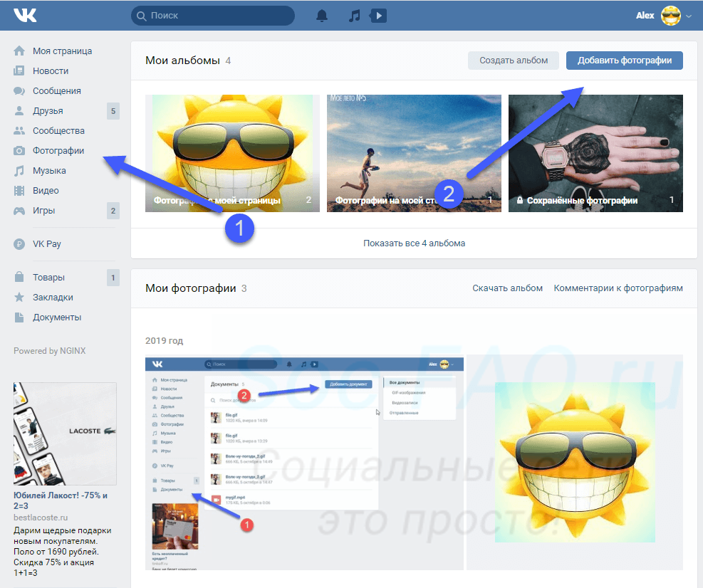
Task: Open the beach album Фотографии на моей стене
Action: pos(414,153)
